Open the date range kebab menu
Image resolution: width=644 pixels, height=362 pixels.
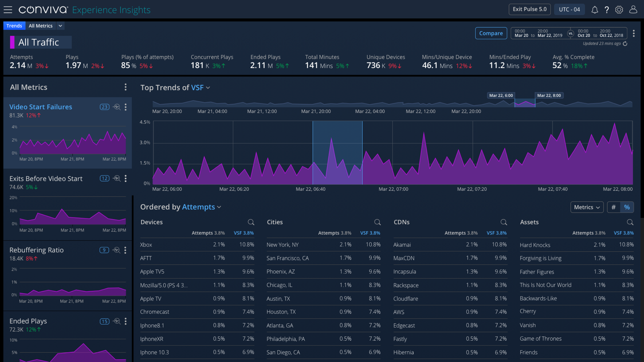point(634,33)
